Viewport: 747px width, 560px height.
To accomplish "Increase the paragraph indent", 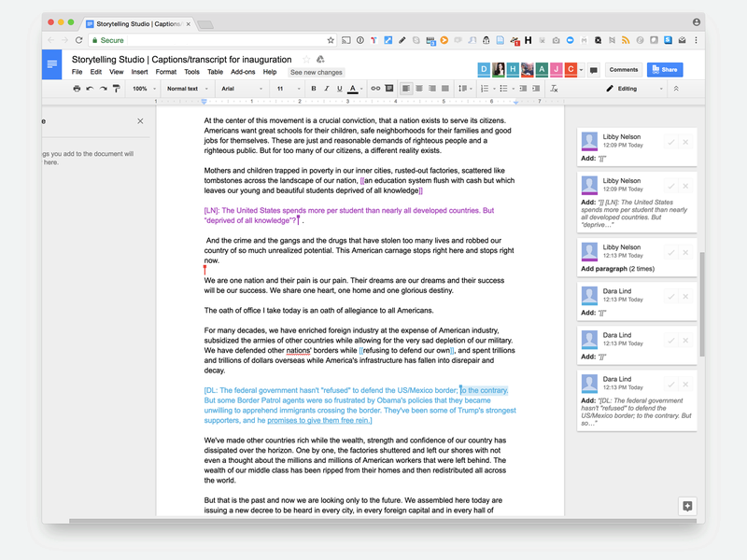I will [x=536, y=89].
